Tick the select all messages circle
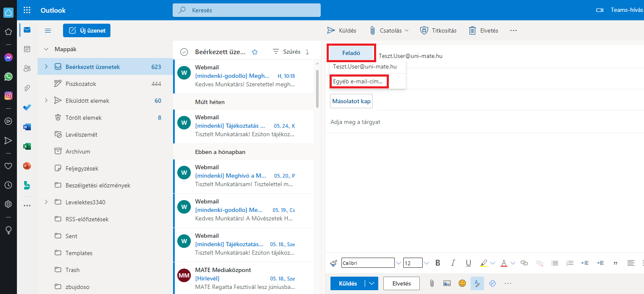Screen dimensions: 644x294 click(184, 52)
